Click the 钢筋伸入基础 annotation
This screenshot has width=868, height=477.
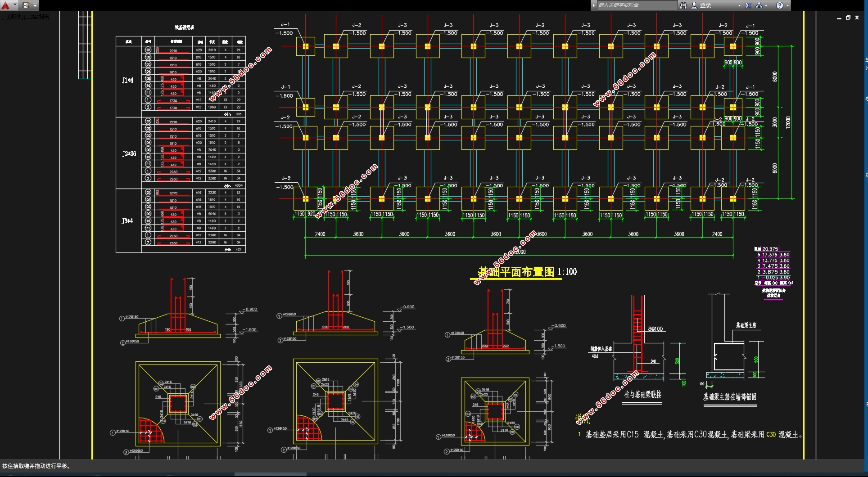point(601,349)
